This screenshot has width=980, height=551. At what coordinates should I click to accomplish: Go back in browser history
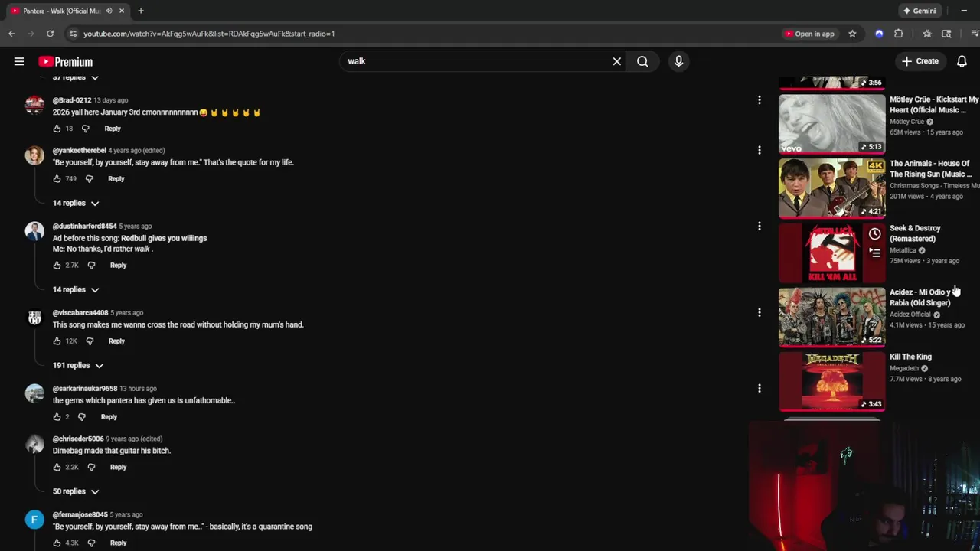click(11, 34)
